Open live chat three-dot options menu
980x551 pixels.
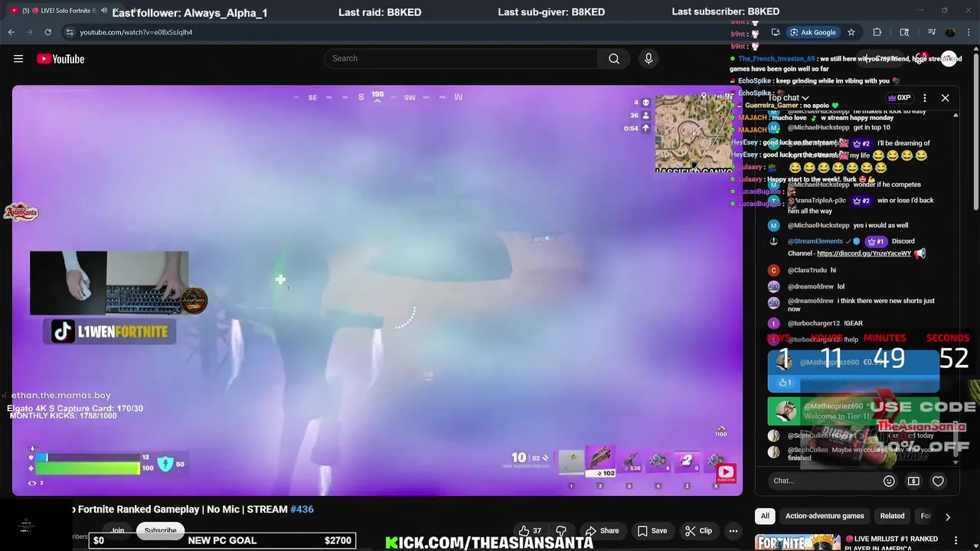click(x=925, y=98)
